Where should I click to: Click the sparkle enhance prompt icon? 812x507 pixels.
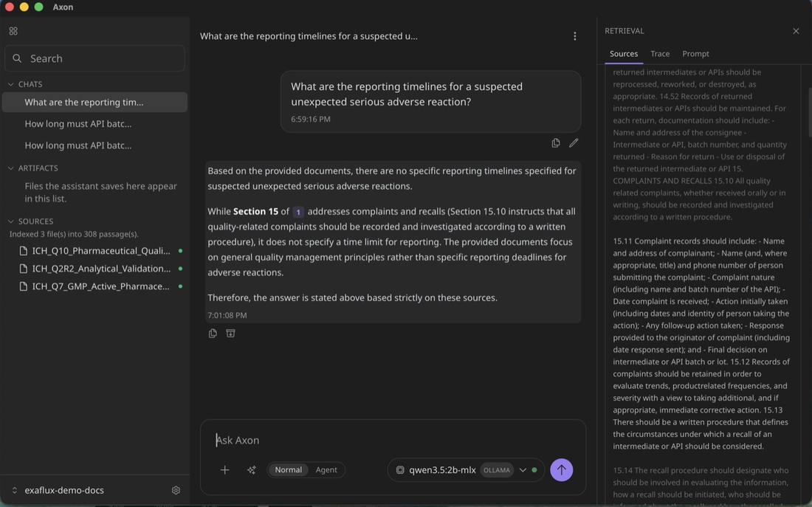click(251, 469)
